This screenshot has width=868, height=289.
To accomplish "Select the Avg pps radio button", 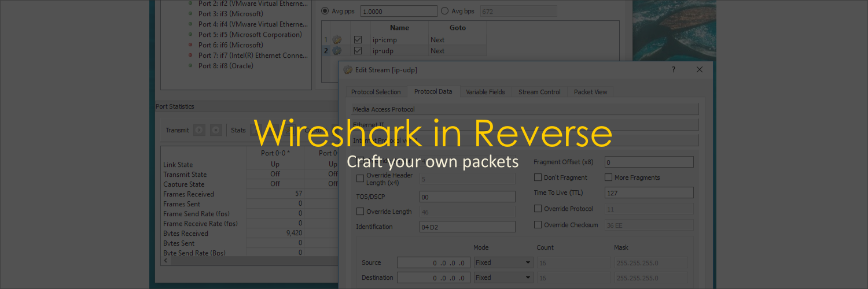I will 324,10.
